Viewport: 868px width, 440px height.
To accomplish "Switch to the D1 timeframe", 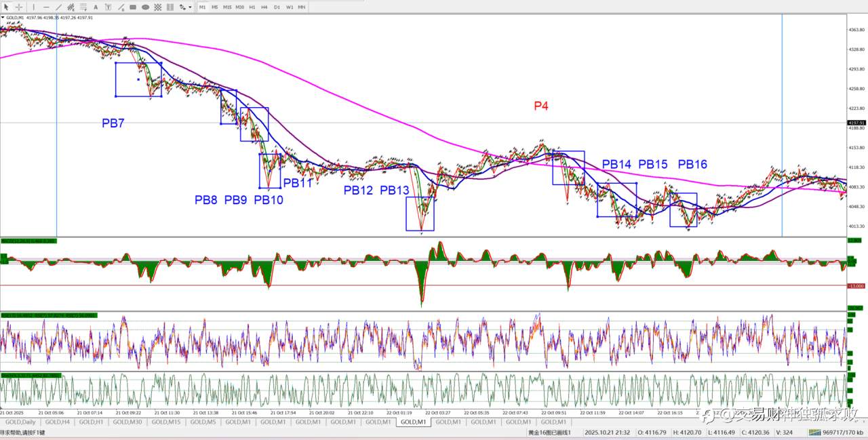I will tap(277, 7).
